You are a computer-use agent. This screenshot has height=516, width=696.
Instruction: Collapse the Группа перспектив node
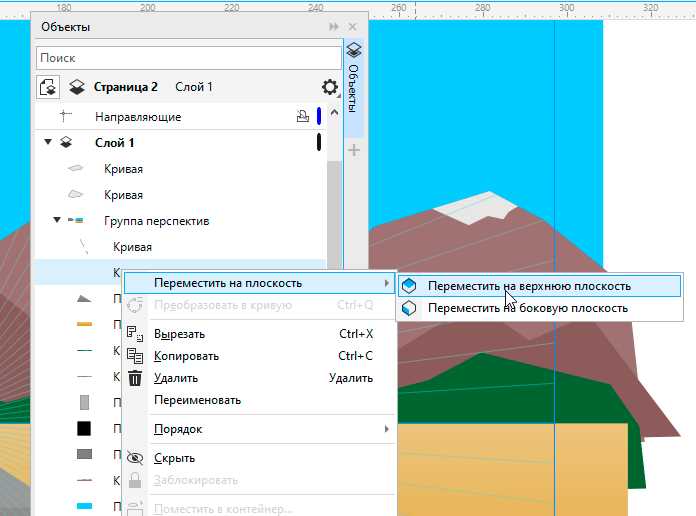pyautogui.click(x=57, y=220)
